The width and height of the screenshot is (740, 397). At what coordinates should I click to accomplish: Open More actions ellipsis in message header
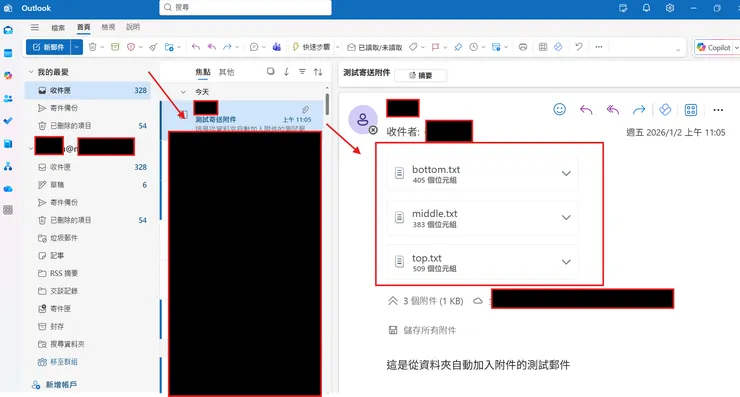point(718,110)
